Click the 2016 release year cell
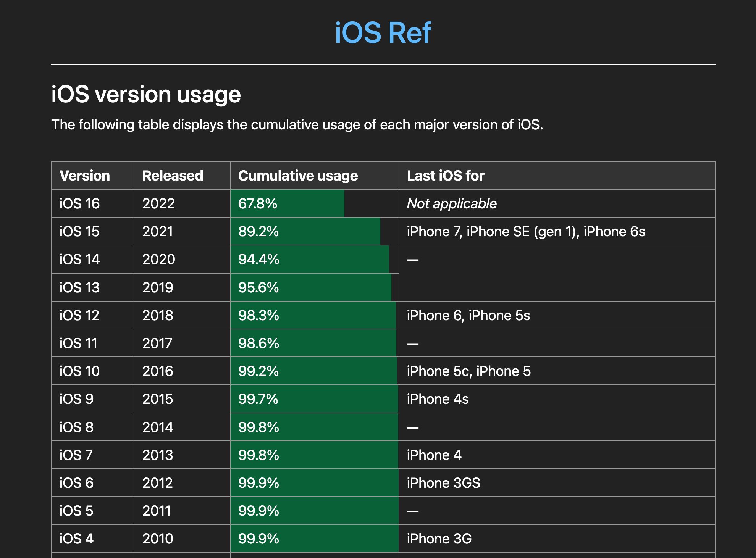This screenshot has width=756, height=558. (x=182, y=371)
